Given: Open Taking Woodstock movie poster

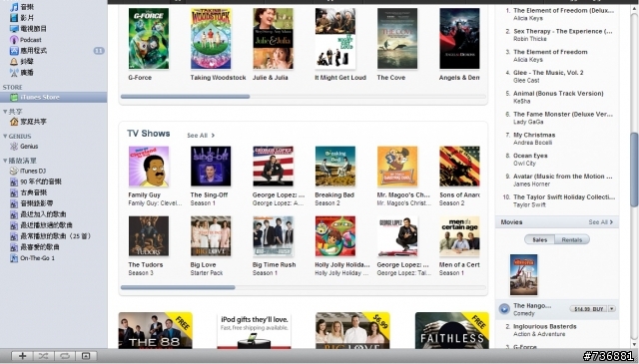Looking at the screenshot, I should point(211,39).
